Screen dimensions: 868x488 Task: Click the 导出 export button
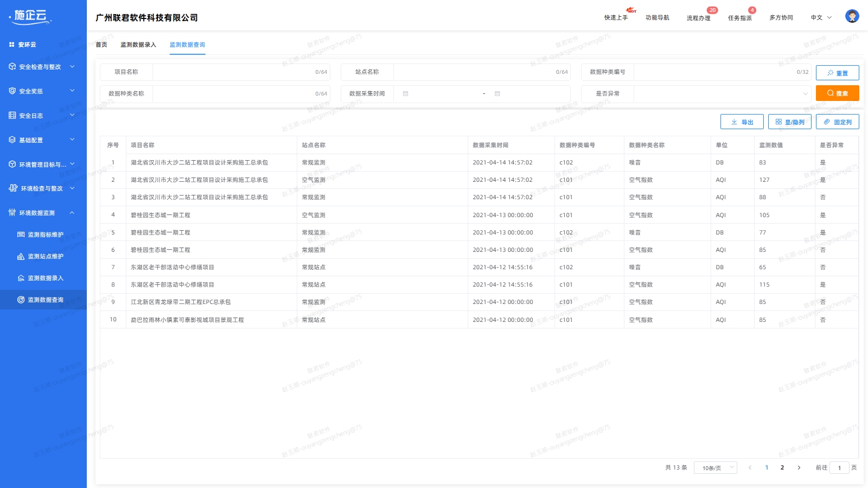(x=742, y=122)
